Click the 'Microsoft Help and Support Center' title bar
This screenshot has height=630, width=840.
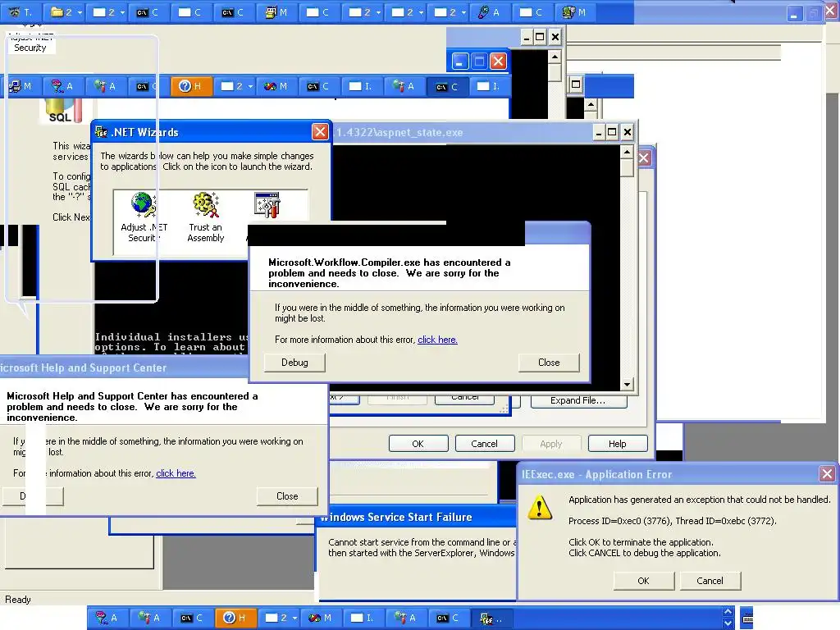pyautogui.click(x=125, y=367)
